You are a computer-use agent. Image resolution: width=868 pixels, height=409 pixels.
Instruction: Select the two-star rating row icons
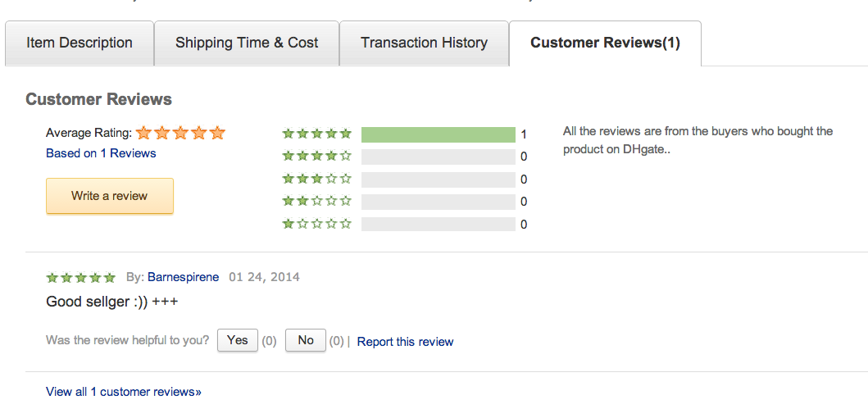316,201
